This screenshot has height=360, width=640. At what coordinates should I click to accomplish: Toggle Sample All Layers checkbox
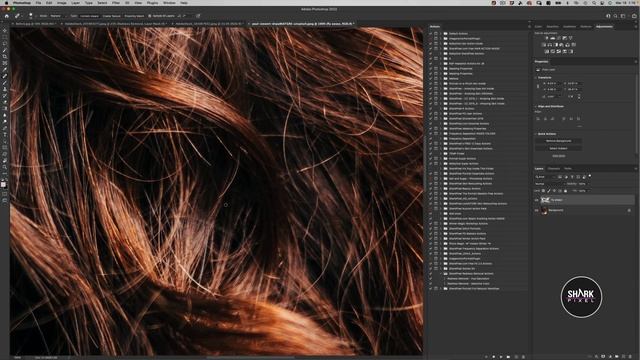tap(150, 16)
